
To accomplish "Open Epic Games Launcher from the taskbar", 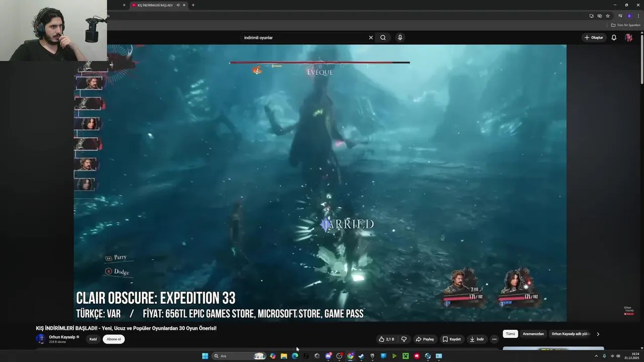I will (x=372, y=356).
